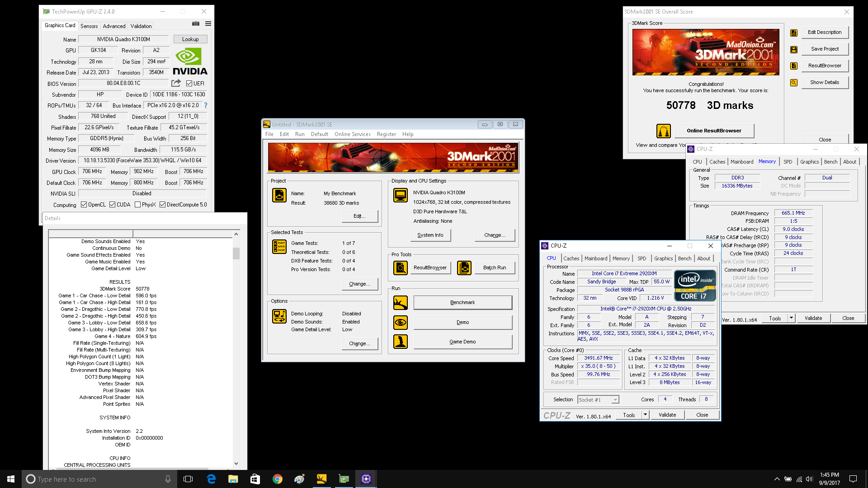Click the Save Project button
This screenshot has height=488, width=868.
[x=825, y=49]
